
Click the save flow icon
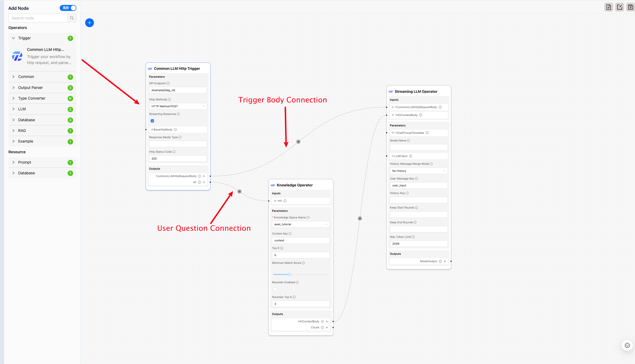coord(630,7)
